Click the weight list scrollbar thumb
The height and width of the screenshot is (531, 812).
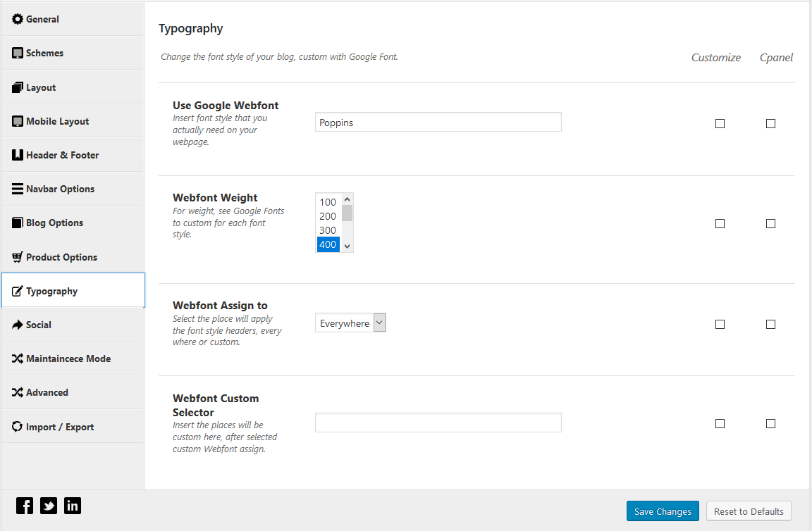347,213
